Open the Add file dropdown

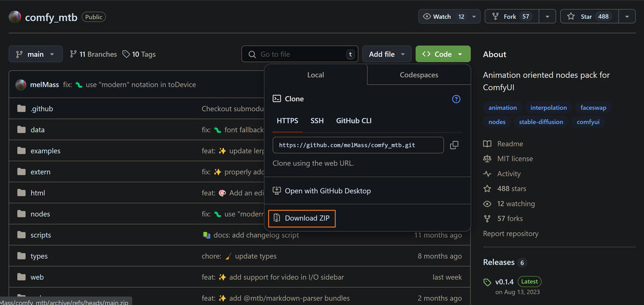387,54
